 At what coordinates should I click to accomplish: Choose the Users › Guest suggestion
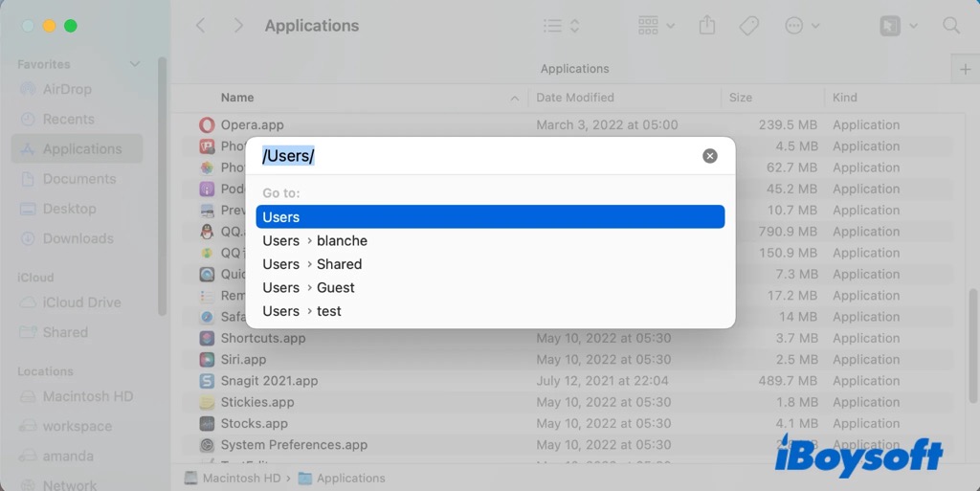coord(490,287)
